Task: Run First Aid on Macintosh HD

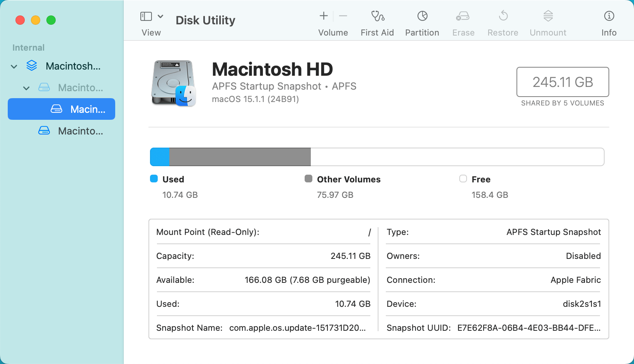Action: (377, 21)
